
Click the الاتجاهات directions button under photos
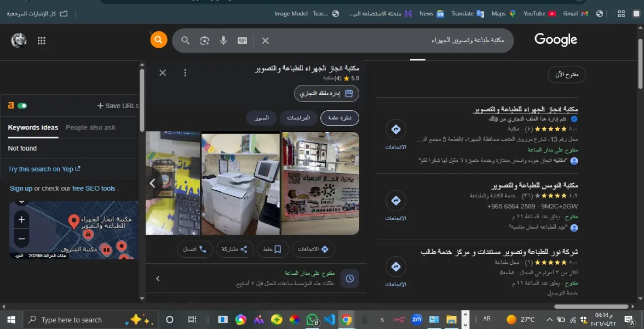313,249
